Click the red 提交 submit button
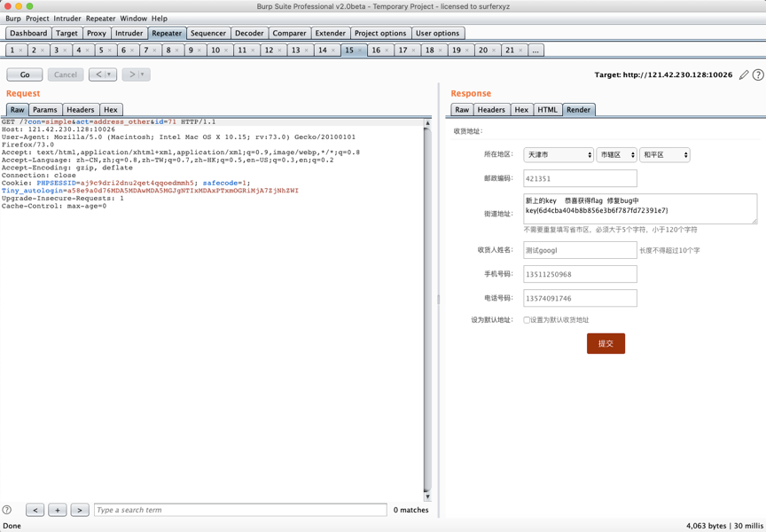The image size is (766, 532). 606,343
